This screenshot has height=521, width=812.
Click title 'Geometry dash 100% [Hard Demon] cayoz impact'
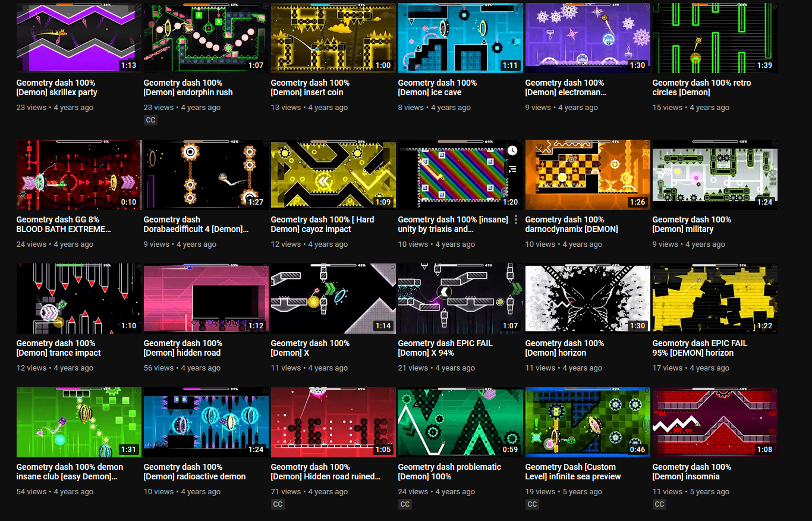323,224
